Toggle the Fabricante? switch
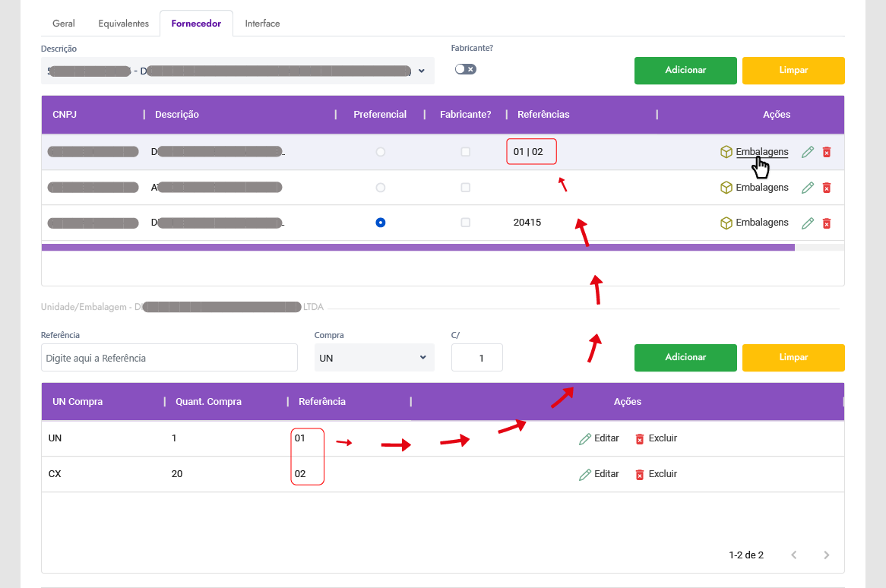 (466, 69)
